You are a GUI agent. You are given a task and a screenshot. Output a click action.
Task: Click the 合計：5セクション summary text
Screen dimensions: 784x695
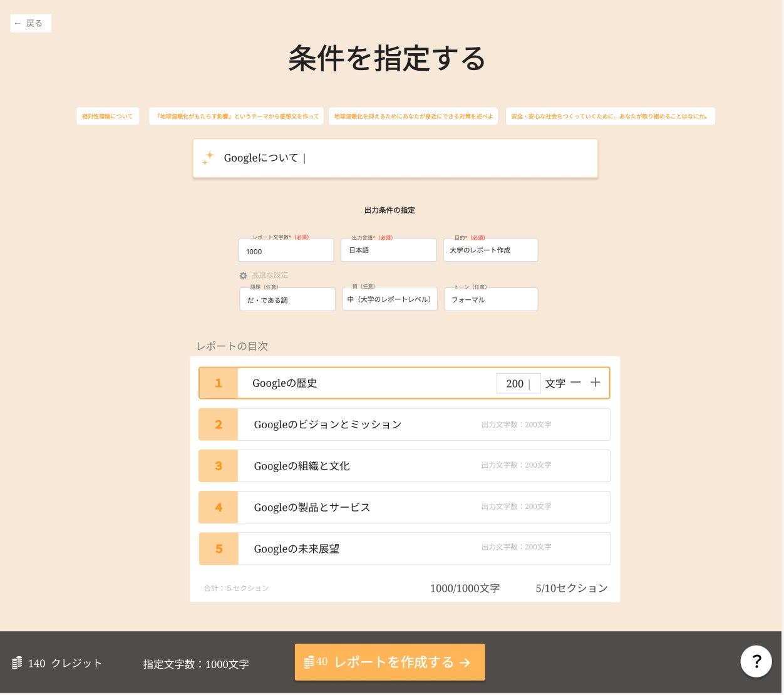tap(236, 588)
